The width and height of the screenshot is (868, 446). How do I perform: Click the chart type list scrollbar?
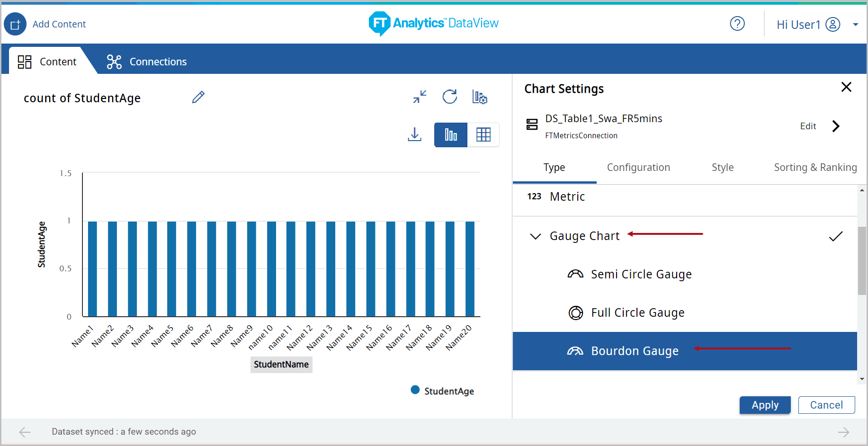pyautogui.click(x=862, y=260)
